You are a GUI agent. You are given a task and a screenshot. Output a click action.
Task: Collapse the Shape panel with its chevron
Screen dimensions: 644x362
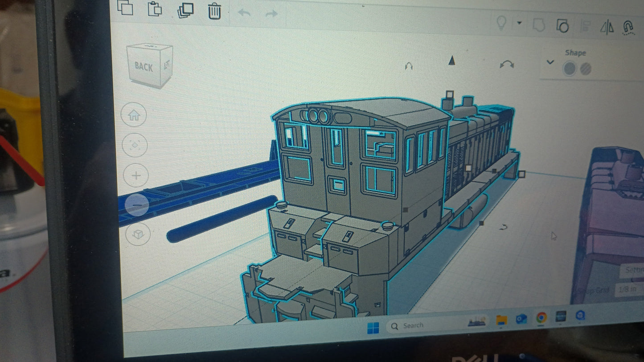pyautogui.click(x=550, y=62)
